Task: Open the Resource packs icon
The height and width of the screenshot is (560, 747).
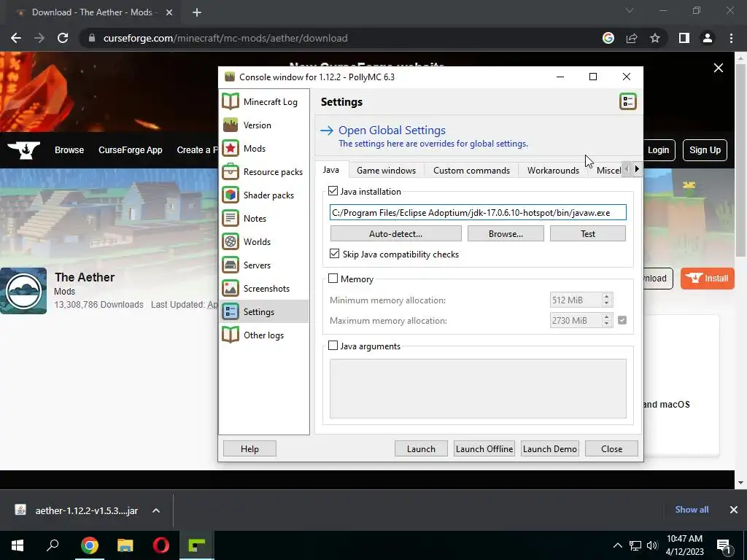Action: (231, 171)
